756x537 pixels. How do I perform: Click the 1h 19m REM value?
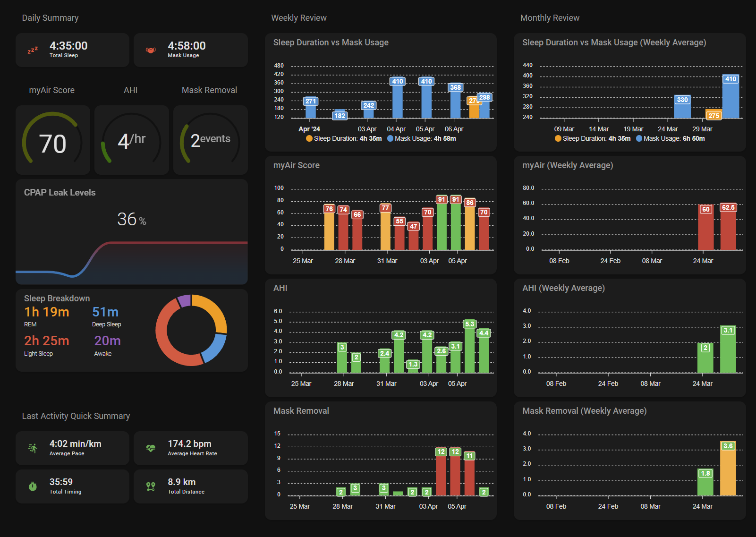coord(47,312)
